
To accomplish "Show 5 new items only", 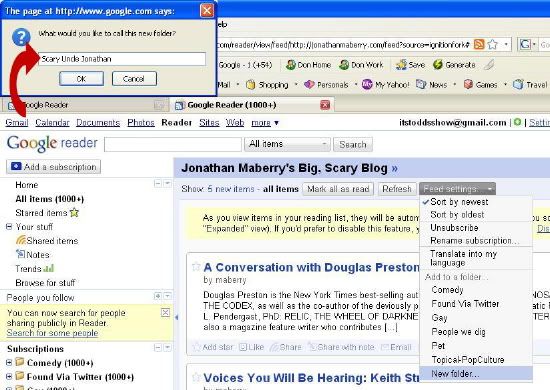I will point(230,189).
